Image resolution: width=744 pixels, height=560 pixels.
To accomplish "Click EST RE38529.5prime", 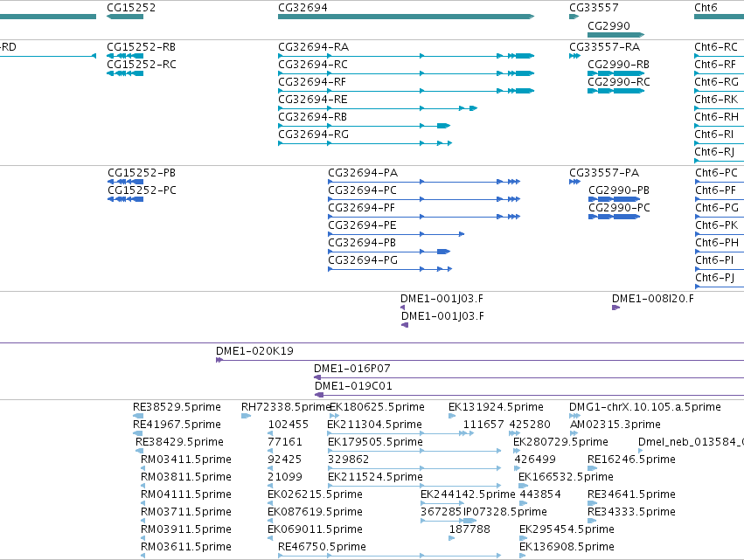I will click(177, 407).
